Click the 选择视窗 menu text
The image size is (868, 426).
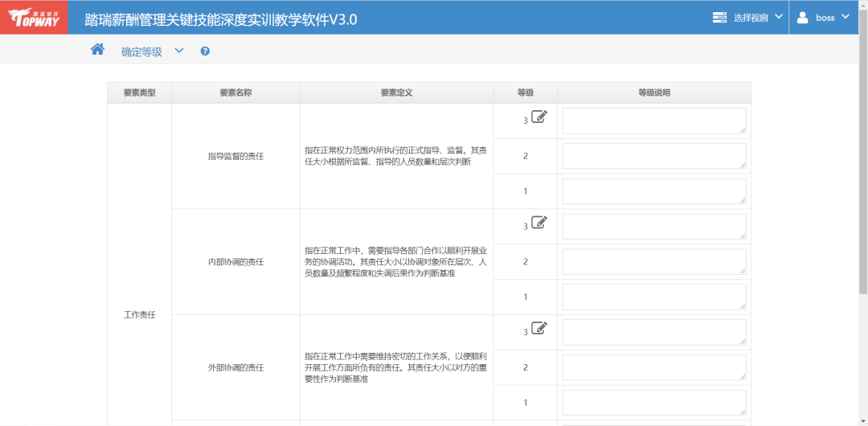click(x=750, y=18)
